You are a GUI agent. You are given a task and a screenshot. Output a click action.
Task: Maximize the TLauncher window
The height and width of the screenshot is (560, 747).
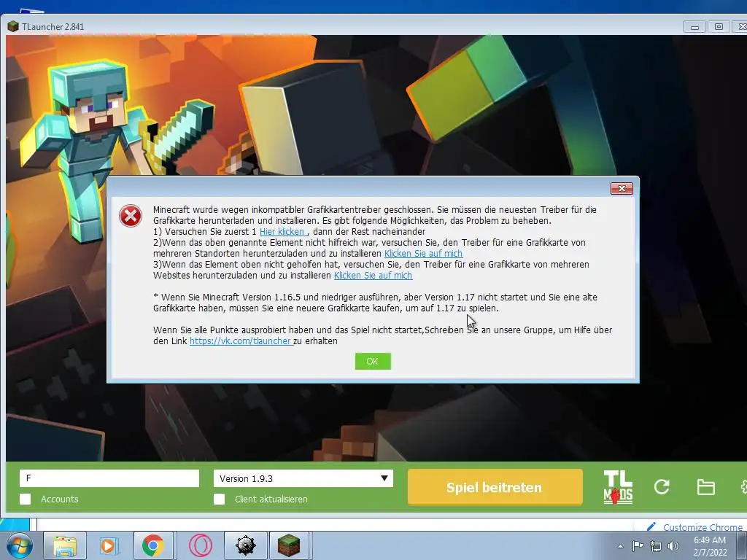click(719, 27)
